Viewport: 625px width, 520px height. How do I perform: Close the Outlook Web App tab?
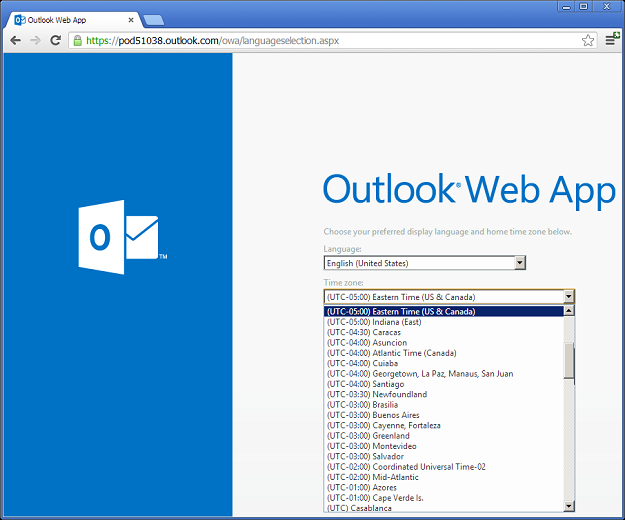[x=131, y=20]
